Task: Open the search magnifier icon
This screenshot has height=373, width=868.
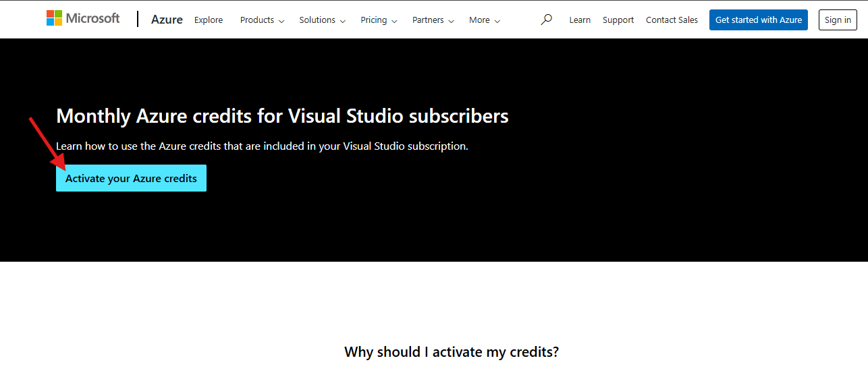Action: pos(546,20)
